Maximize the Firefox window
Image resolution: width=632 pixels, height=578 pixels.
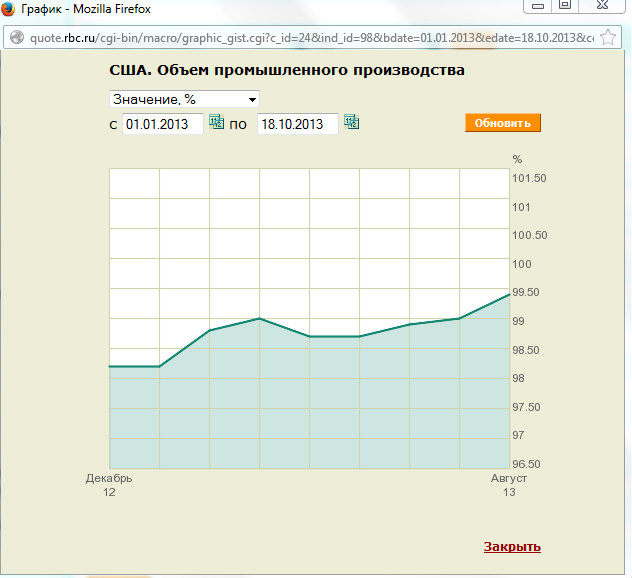(x=565, y=5)
